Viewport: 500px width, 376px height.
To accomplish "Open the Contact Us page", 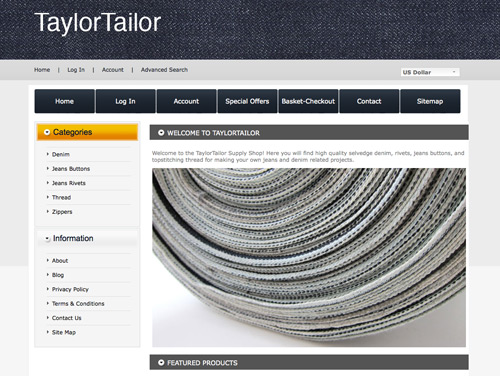I will pos(67,318).
